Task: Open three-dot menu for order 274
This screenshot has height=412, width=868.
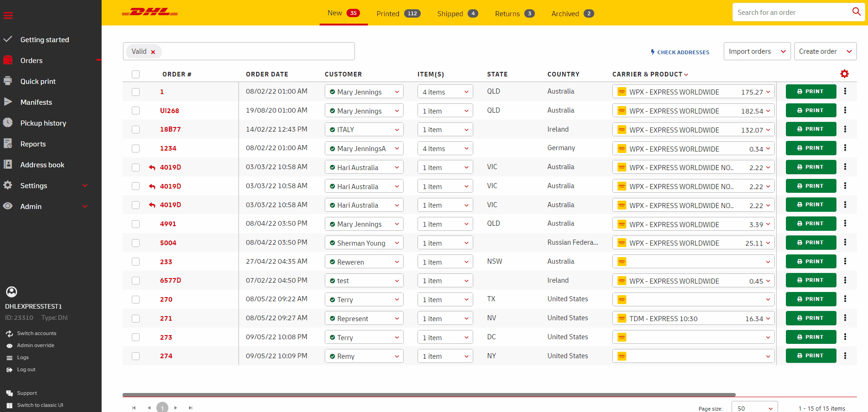Action: pos(845,356)
